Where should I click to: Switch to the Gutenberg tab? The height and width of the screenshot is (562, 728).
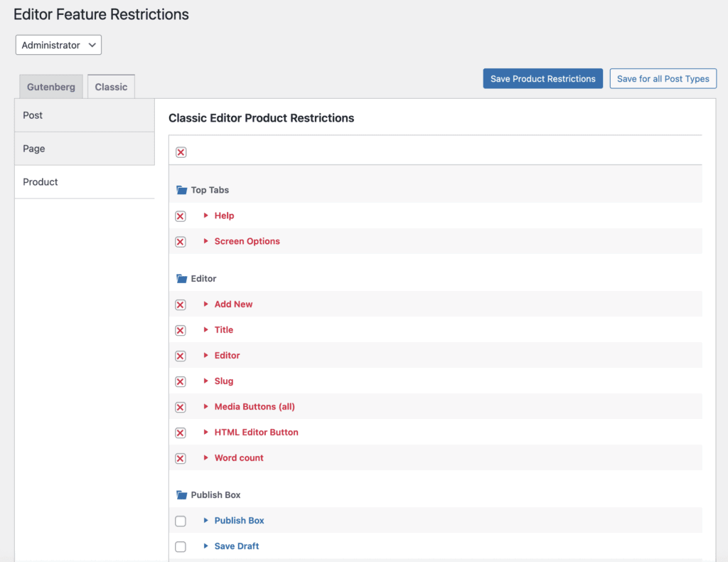(x=50, y=86)
